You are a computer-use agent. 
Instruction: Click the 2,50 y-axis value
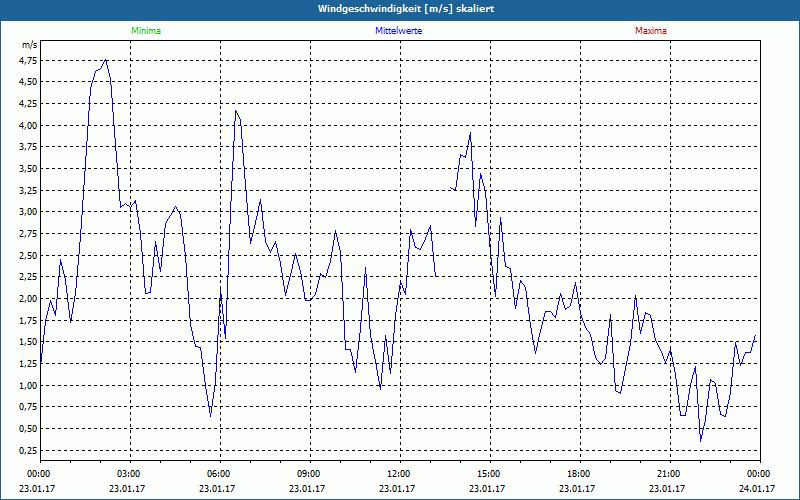pyautogui.click(x=28, y=255)
